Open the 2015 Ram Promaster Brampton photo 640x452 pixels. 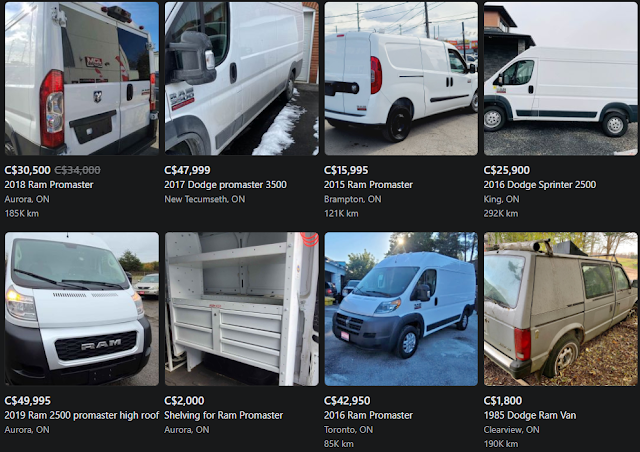click(x=401, y=78)
